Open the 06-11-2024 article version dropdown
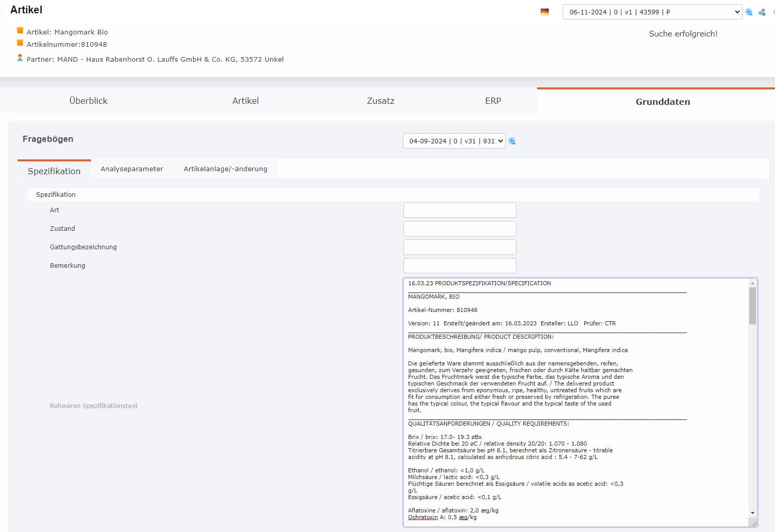 (652, 12)
